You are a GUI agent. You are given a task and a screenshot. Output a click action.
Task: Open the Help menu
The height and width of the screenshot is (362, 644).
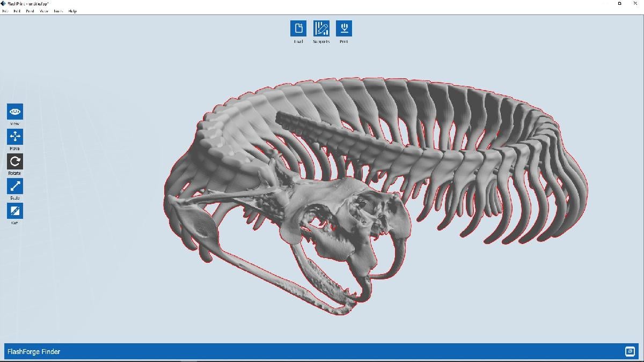[x=72, y=11]
